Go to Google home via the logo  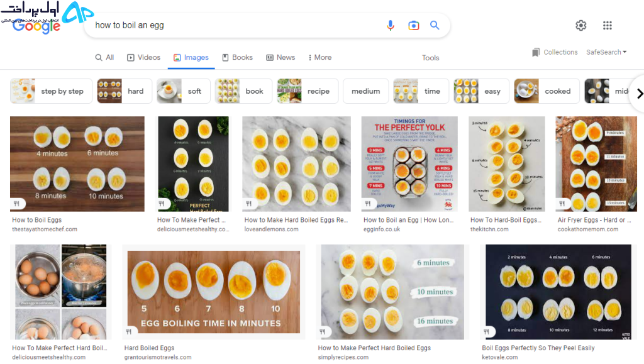36,26
